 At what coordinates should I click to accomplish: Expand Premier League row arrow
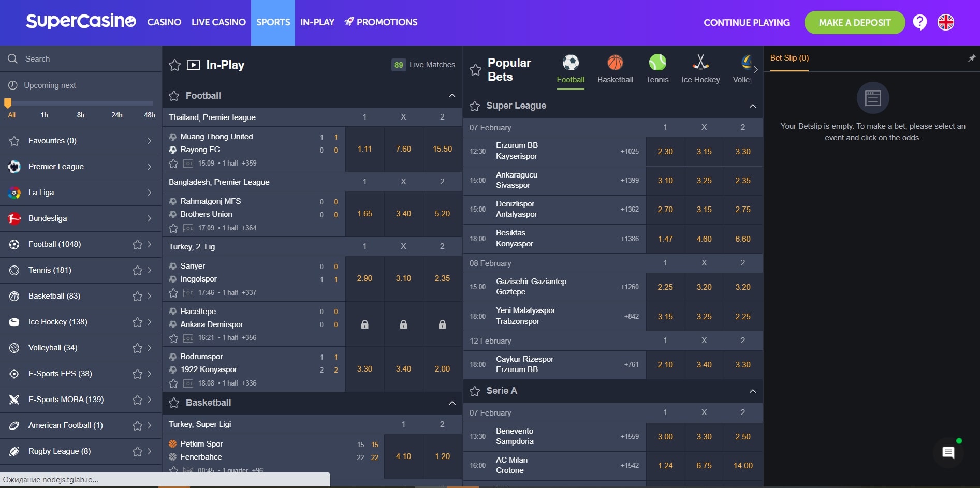click(150, 167)
